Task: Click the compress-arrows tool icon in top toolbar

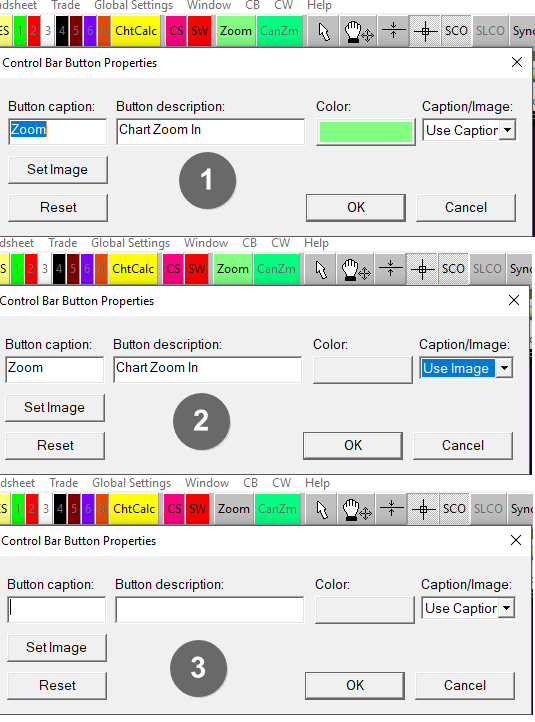Action: click(393, 31)
